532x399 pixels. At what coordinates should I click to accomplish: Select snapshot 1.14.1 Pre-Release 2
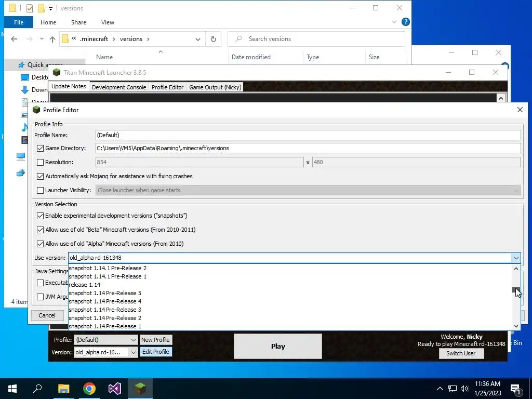coord(290,268)
